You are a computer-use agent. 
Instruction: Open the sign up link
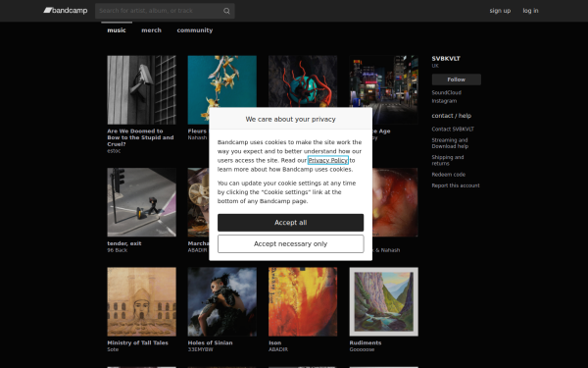click(x=500, y=11)
